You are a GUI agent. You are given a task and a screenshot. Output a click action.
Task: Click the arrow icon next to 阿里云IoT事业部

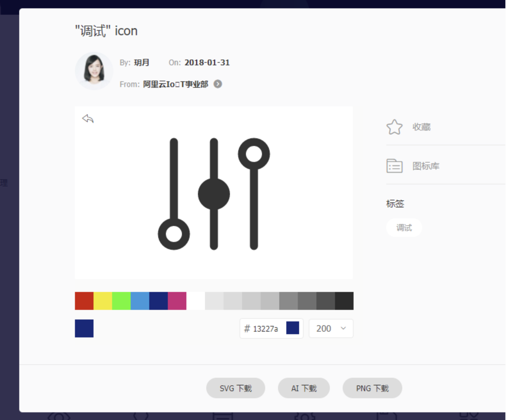click(218, 84)
